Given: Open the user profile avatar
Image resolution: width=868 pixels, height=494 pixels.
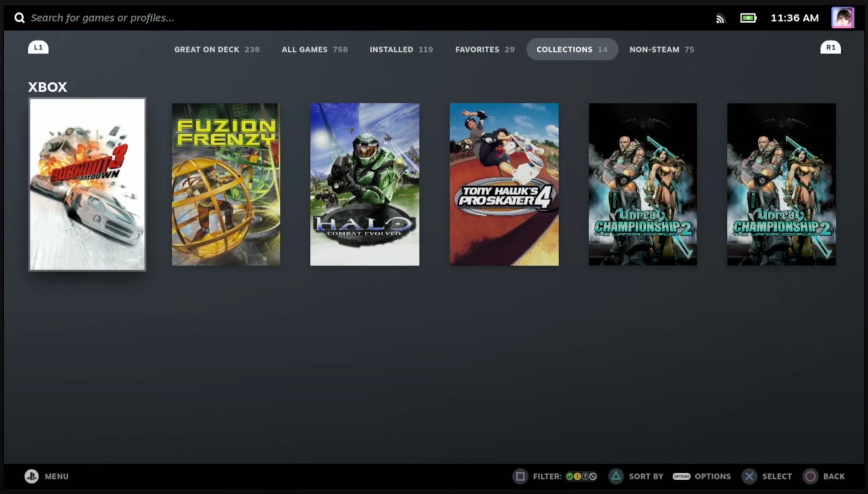Looking at the screenshot, I should point(843,18).
